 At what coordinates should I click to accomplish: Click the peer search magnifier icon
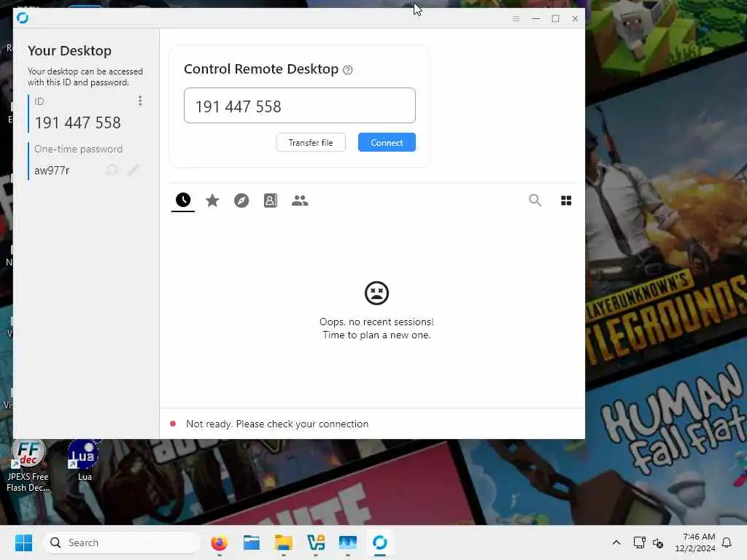pos(535,201)
